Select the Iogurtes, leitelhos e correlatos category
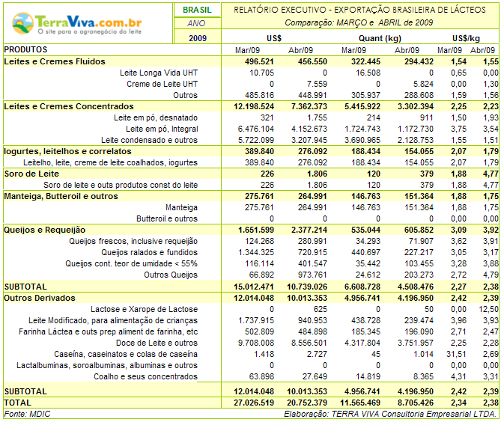 point(67,151)
